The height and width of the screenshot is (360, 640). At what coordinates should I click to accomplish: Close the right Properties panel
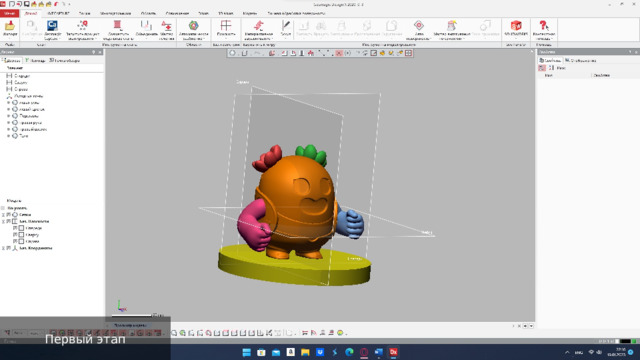click(636, 52)
